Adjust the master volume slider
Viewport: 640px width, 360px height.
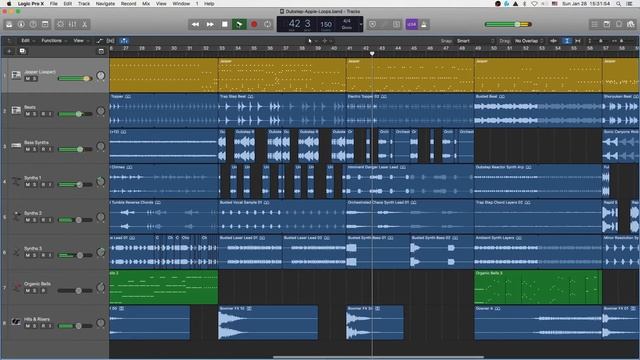click(508, 24)
